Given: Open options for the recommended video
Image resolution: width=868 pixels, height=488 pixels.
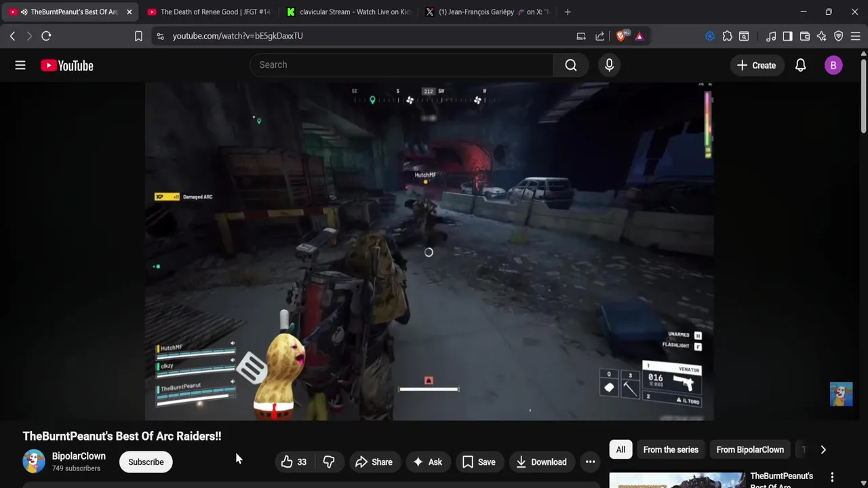Looking at the screenshot, I should (x=832, y=477).
